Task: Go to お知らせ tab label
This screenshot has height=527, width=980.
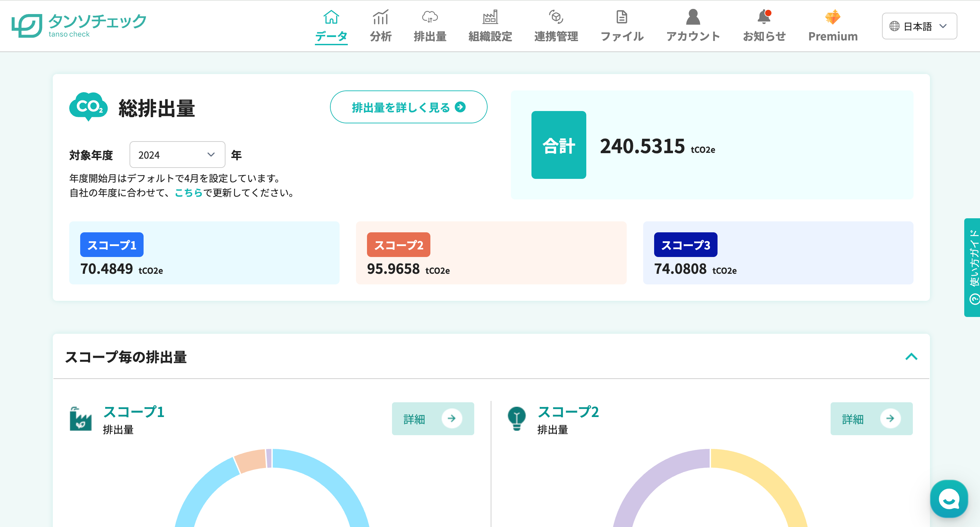Action: 764,37
